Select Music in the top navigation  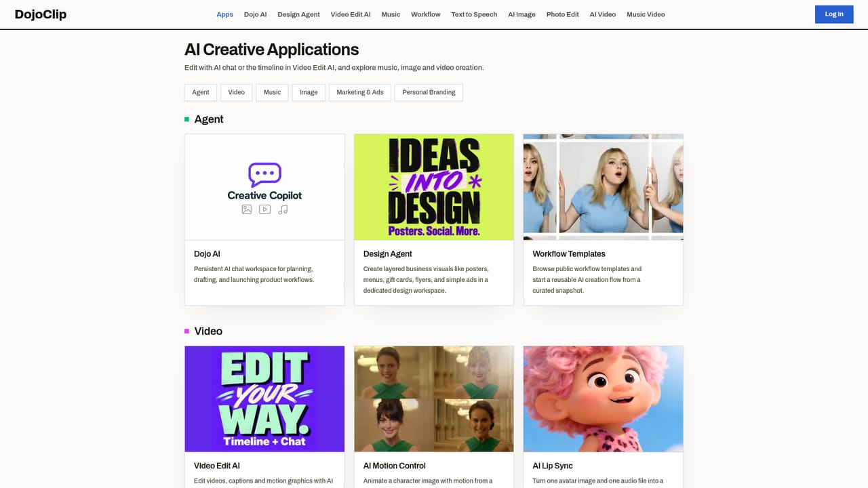(x=391, y=14)
